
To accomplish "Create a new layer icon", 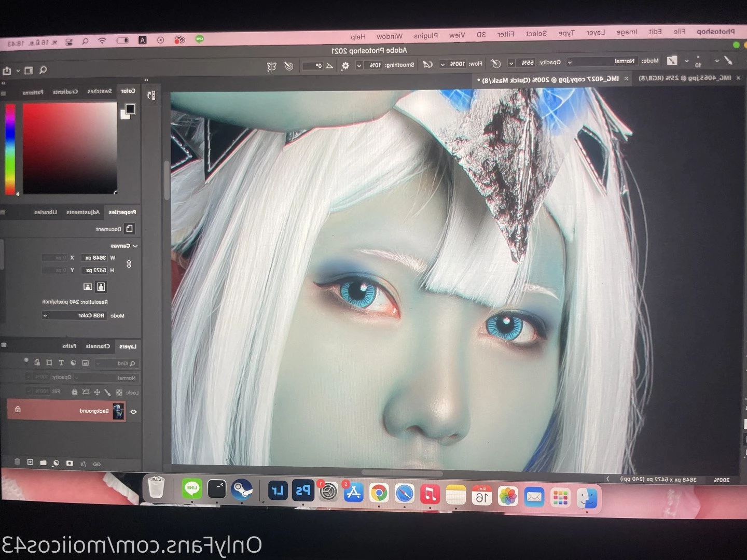I will tap(30, 462).
